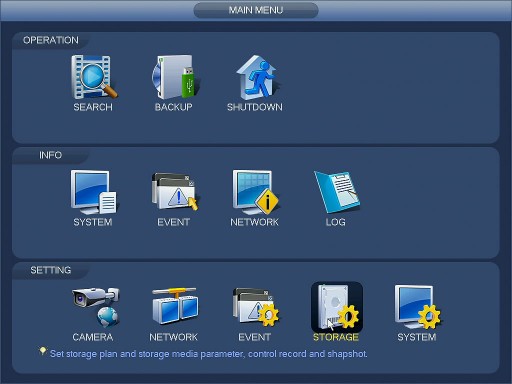The image size is (512, 384).
Task: Open the Search playback icon
Action: pos(94,77)
